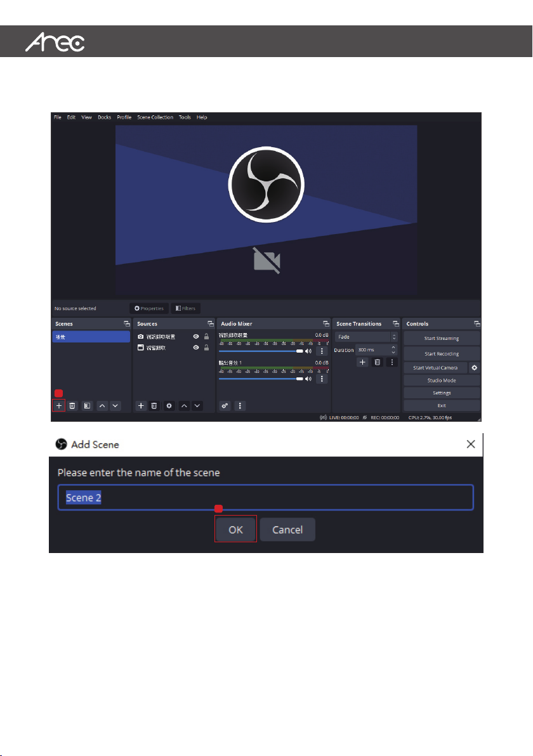The image size is (533, 756).
Task: Open the Edit menu
Action: coord(72,117)
